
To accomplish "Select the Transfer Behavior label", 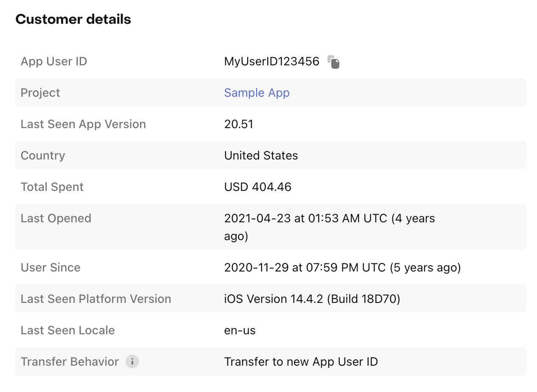I will pos(70,362).
